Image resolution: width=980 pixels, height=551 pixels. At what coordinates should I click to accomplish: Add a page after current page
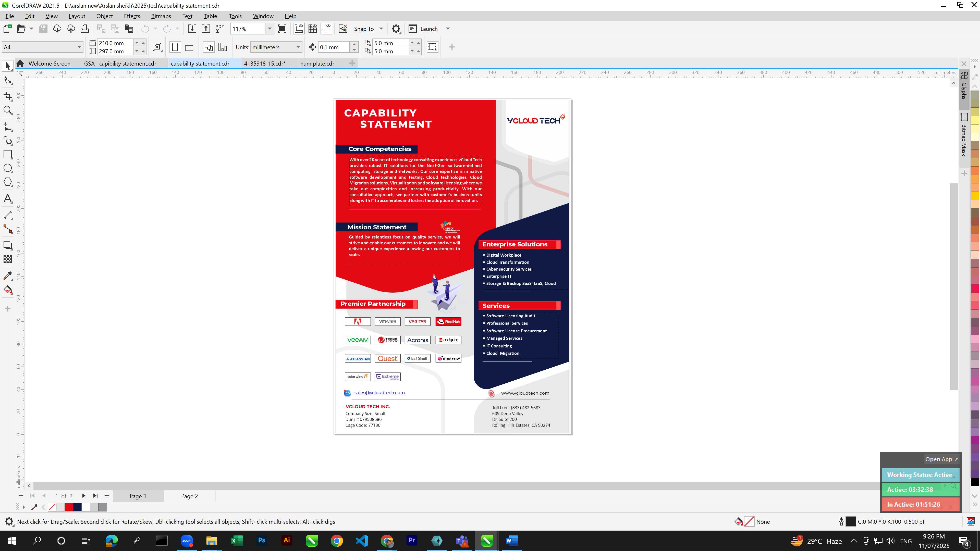[107, 496]
